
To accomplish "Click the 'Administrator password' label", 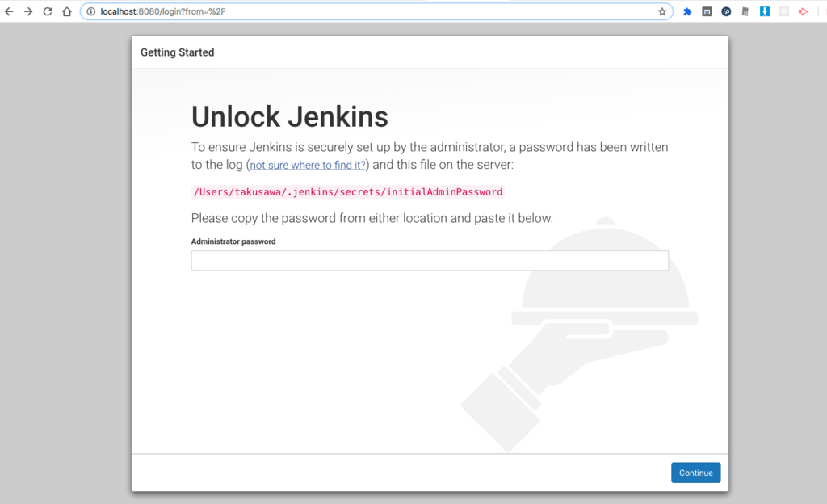I will click(233, 241).
